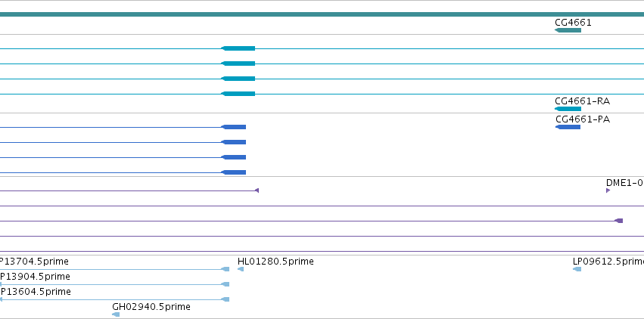
Task: Click the CG4661-RA transcript label
Action: click(582, 101)
